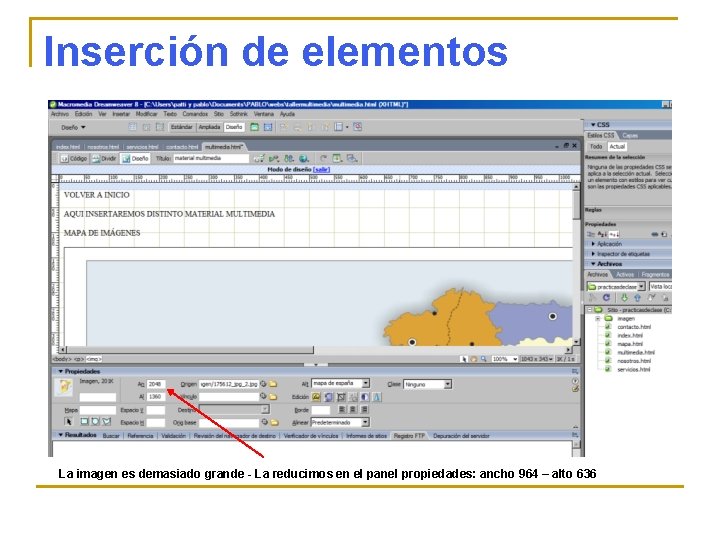Click the Brightness and contrast icon
The width and height of the screenshot is (720, 540).
pyautogui.click(x=365, y=397)
